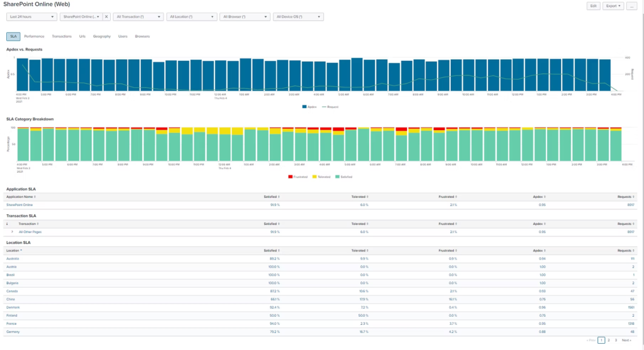Open the Germany location link
Viewport: 644px width, 350px height.
13,332
